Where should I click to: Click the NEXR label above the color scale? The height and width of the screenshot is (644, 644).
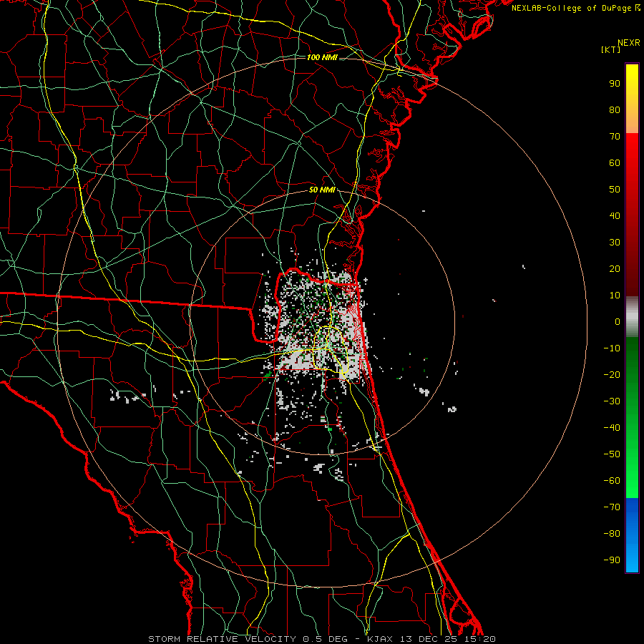pos(629,43)
